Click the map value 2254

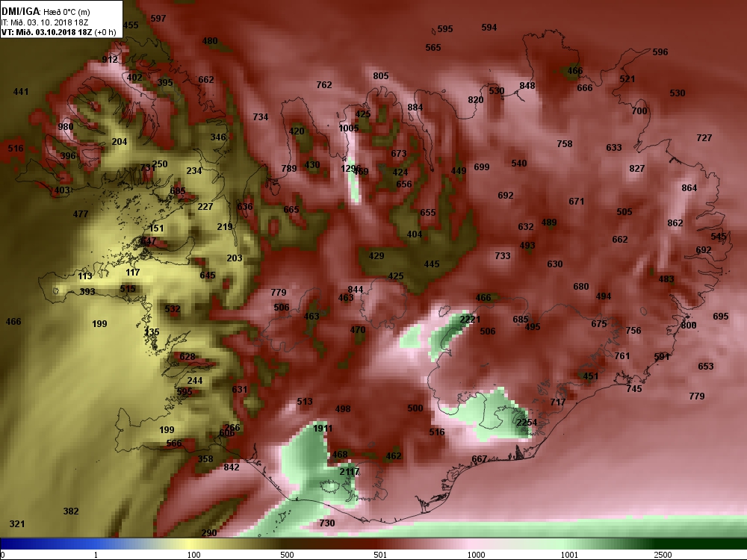[527, 423]
